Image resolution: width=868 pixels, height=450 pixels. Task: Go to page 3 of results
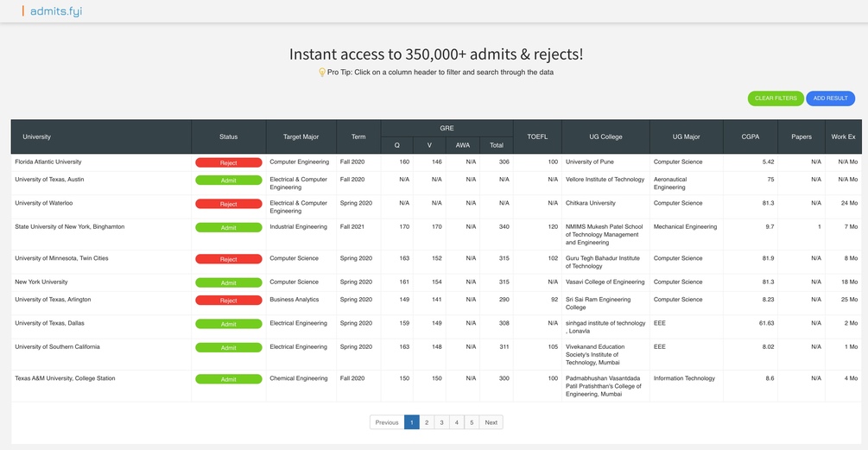[441, 422]
